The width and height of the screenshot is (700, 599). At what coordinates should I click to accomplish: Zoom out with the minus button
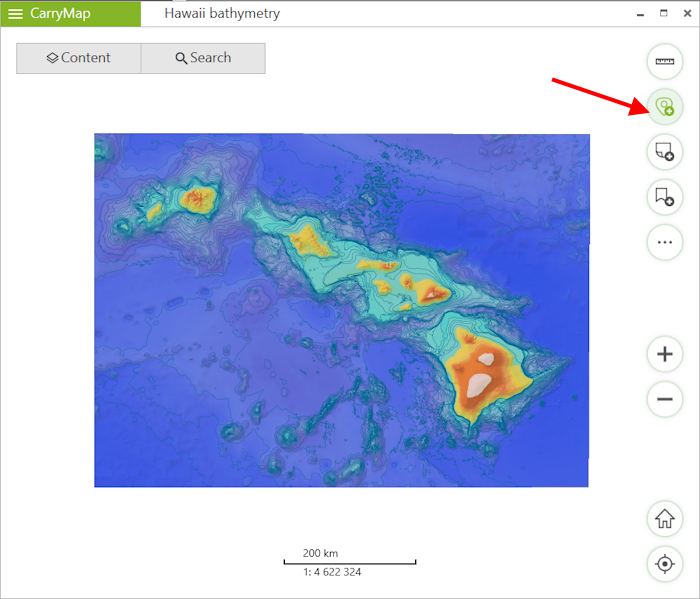pos(664,400)
